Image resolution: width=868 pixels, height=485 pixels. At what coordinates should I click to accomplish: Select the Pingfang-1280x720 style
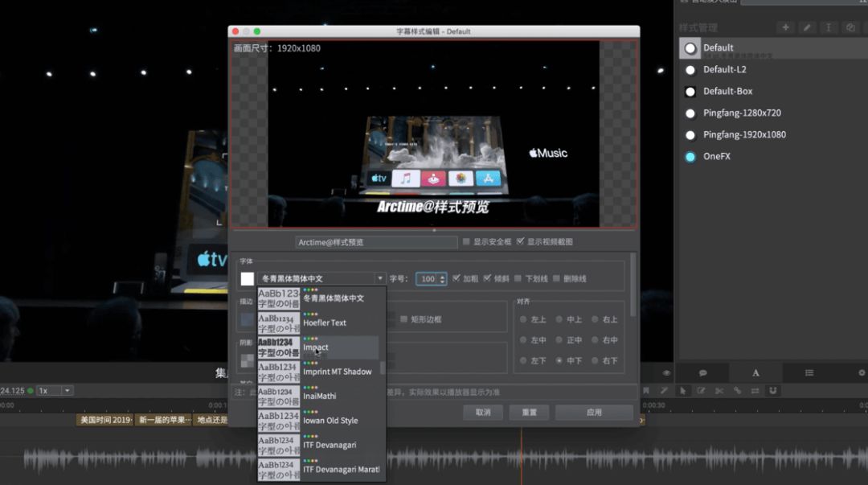tap(773, 113)
